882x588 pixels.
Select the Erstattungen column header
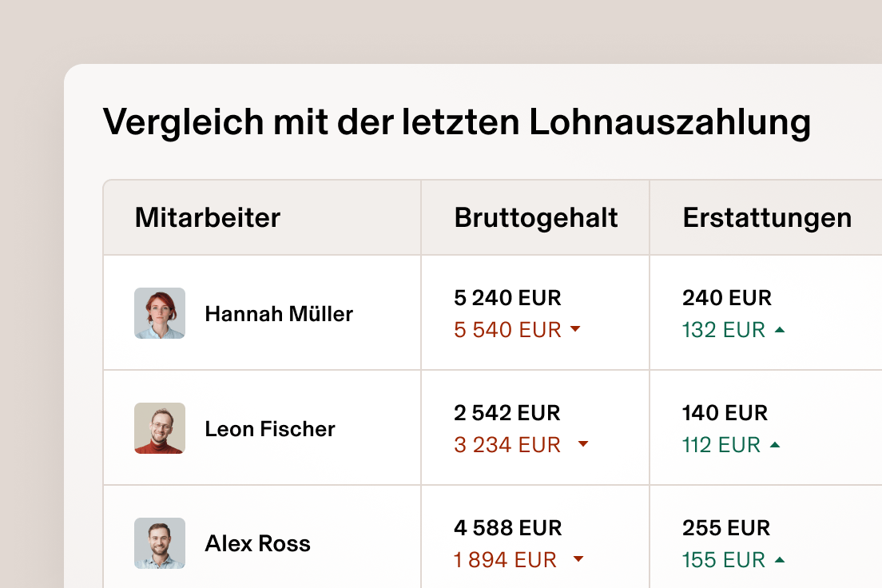pyautogui.click(x=766, y=217)
